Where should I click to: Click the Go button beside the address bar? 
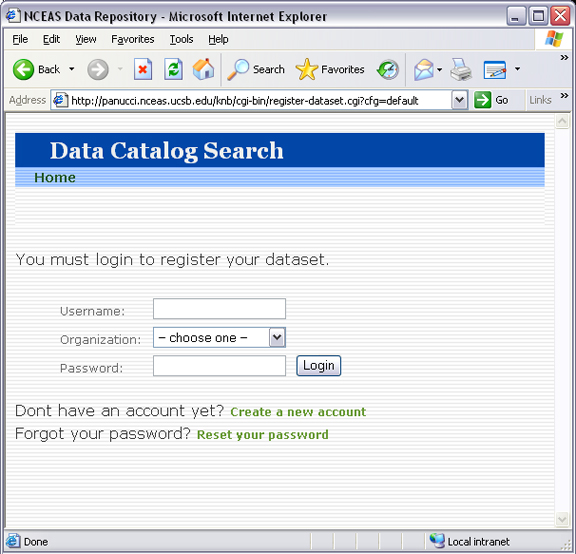point(492,100)
